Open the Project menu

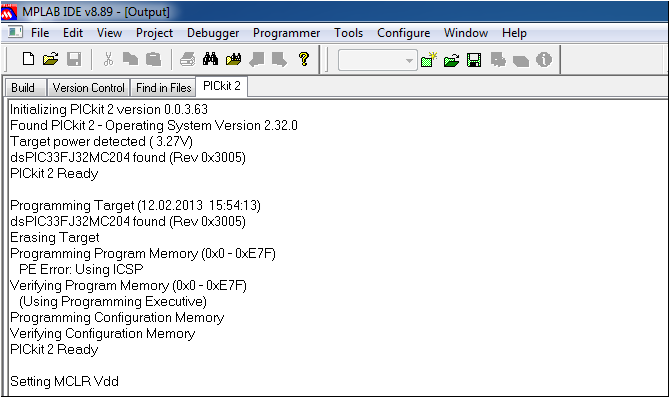click(154, 33)
